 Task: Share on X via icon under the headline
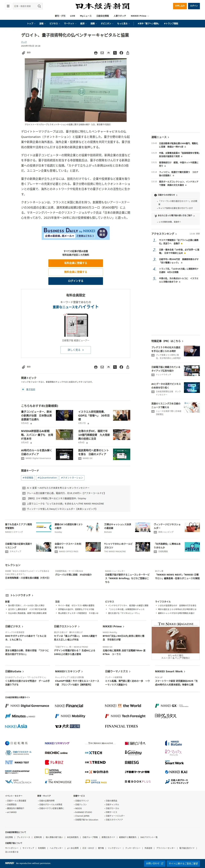[115, 53]
